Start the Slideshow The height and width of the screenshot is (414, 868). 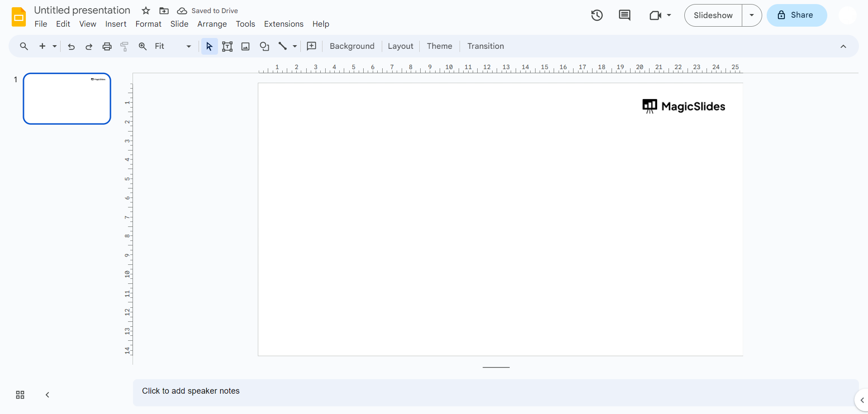pyautogui.click(x=713, y=15)
